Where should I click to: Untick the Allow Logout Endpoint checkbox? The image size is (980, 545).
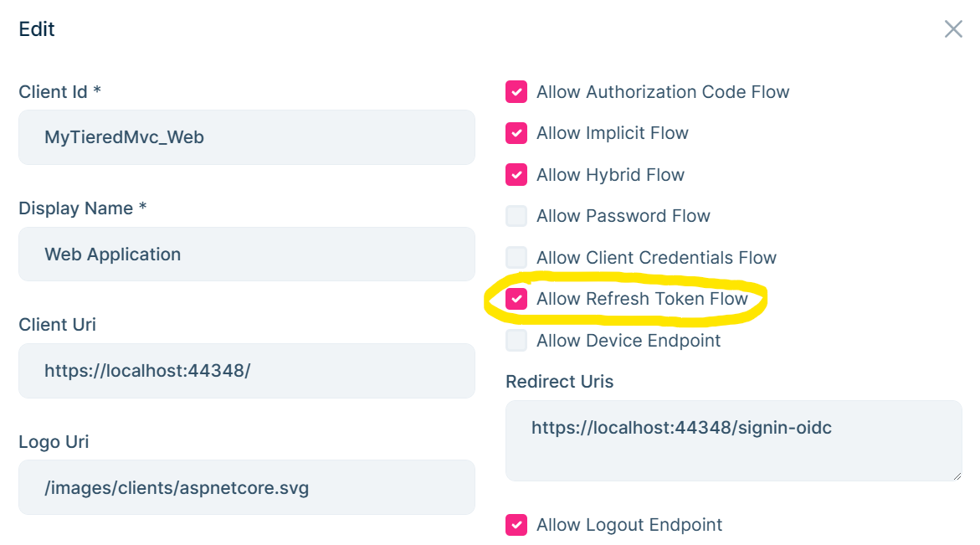516,525
